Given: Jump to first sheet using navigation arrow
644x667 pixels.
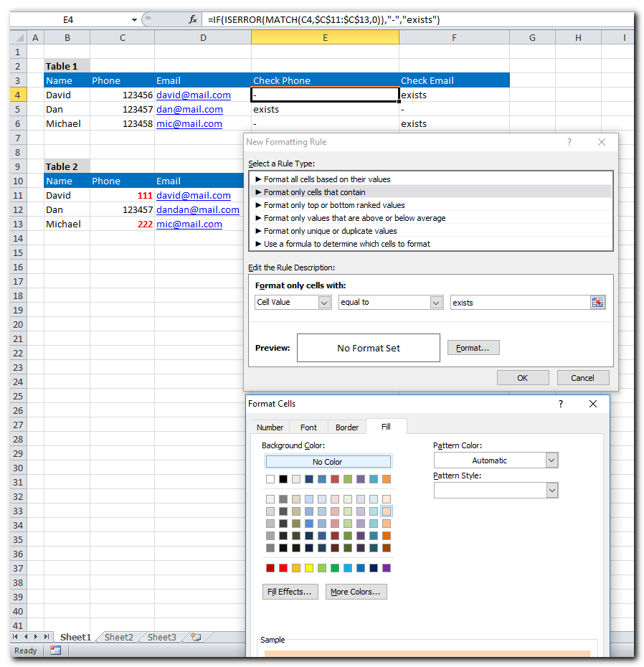Looking at the screenshot, I should 16,637.
